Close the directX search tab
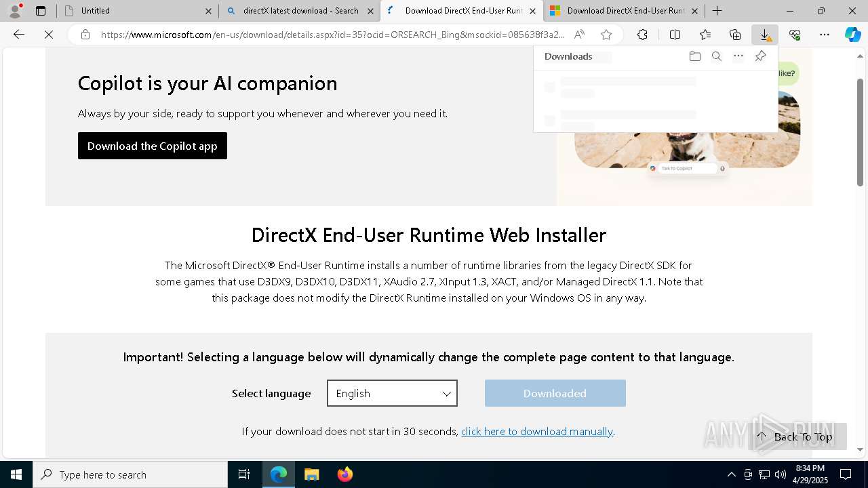This screenshot has height=488, width=868. (370, 11)
